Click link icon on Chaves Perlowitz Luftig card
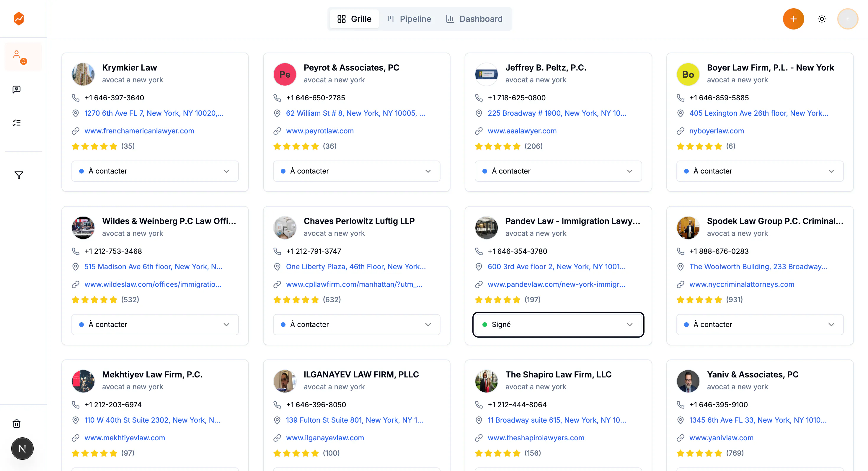 point(277,284)
